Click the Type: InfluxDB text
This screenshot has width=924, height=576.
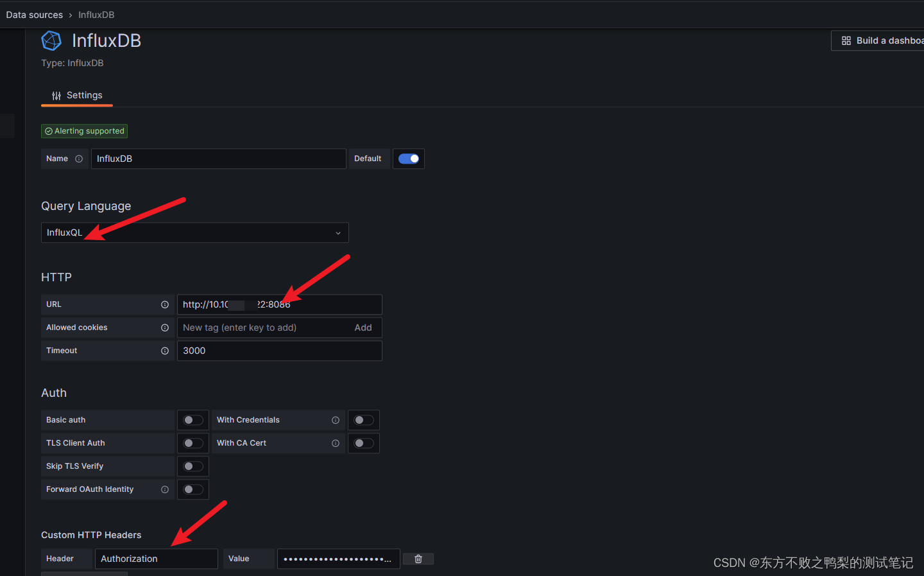[x=73, y=63]
